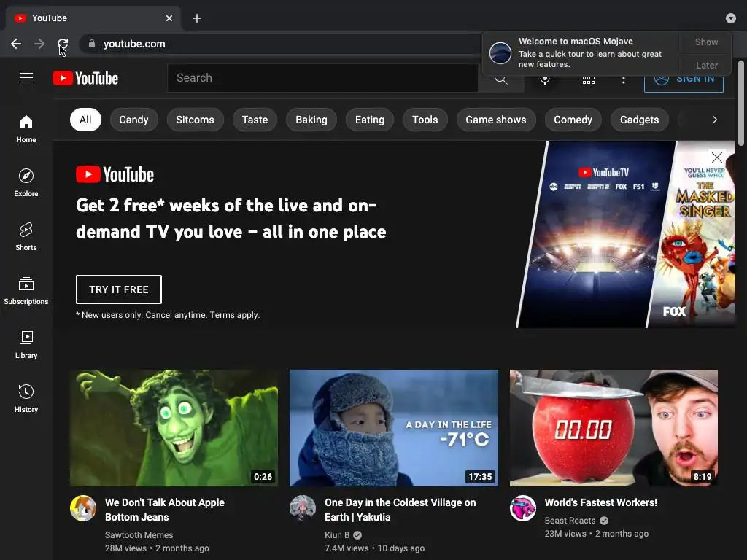The image size is (747, 560).
Task: Open Home in the sidebar
Action: (26, 129)
